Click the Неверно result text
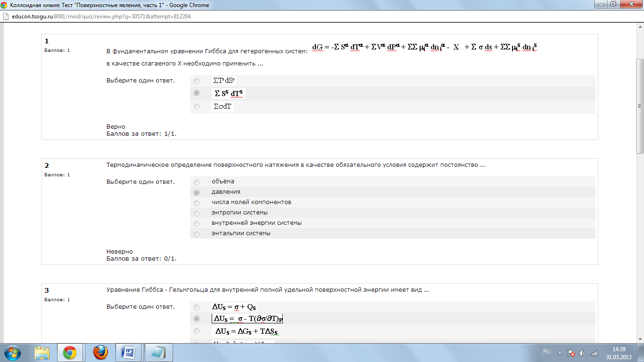This screenshot has width=644, height=362. 120,252
